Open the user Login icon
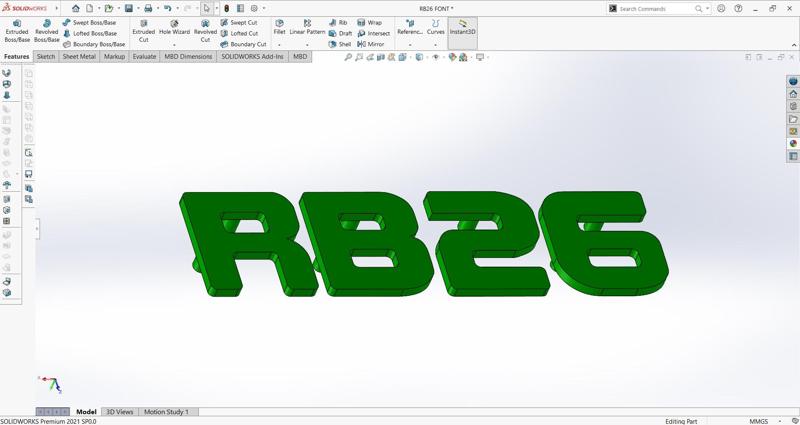This screenshot has width=800, height=425. pos(721,9)
